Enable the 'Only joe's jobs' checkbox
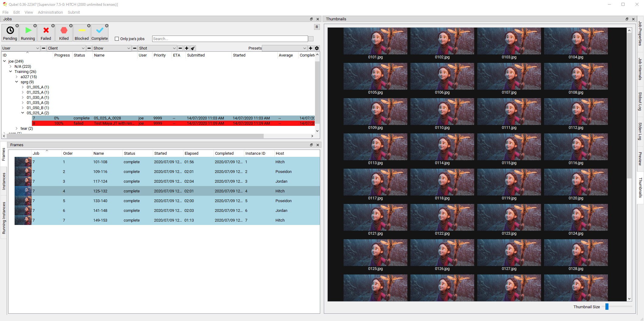Viewport: 644px width, 321px height. [x=117, y=39]
